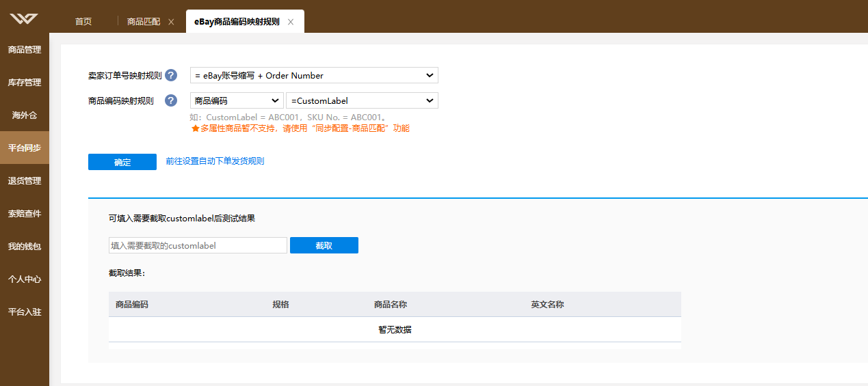Click the 截取结果 label
The width and height of the screenshot is (868, 386).
pos(127,273)
